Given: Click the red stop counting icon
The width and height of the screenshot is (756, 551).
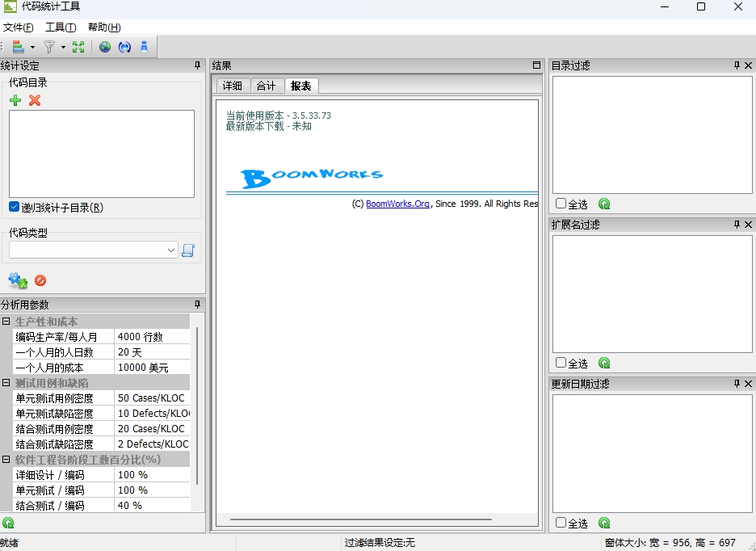Looking at the screenshot, I should click(40, 280).
